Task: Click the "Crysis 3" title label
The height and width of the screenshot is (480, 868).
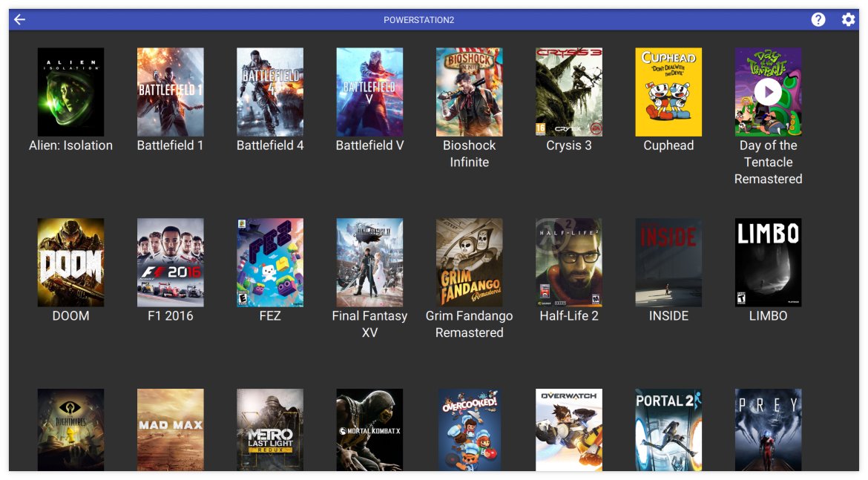Action: pos(569,145)
